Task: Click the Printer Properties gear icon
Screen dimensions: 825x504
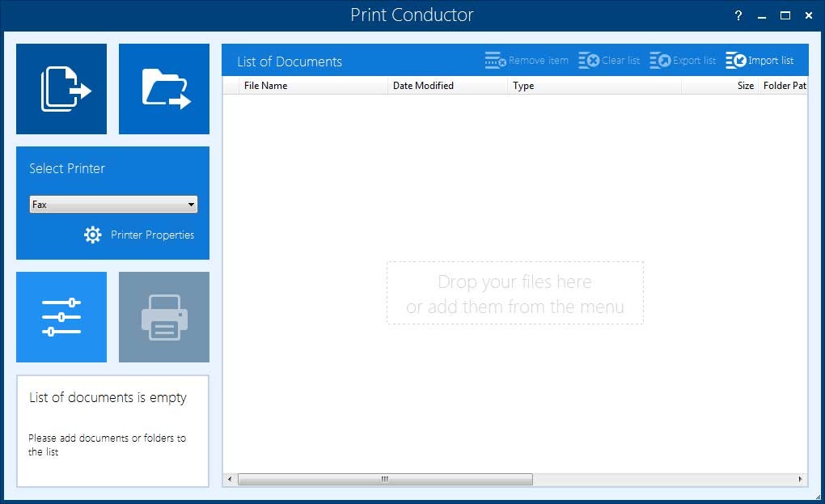Action: point(91,235)
